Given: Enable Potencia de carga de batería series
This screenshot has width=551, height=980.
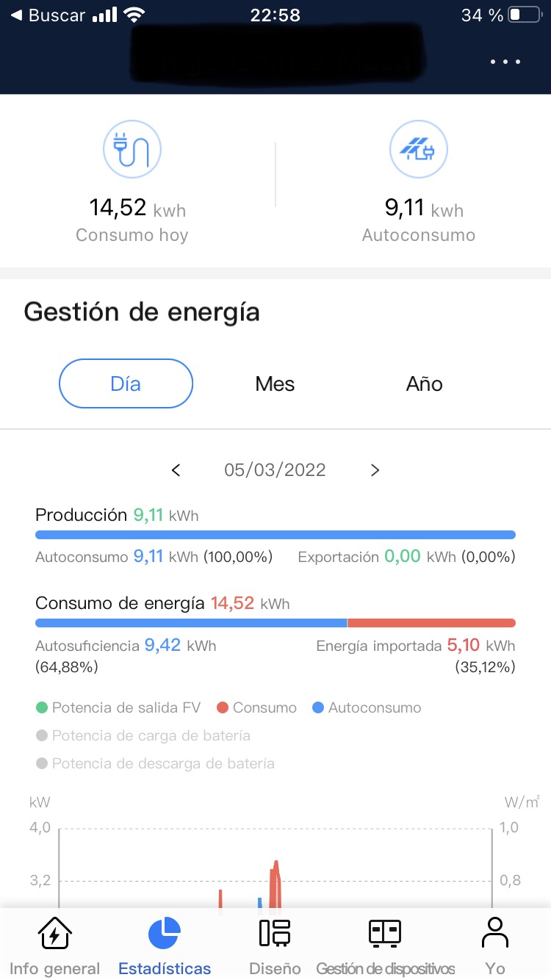Looking at the screenshot, I should point(143,735).
